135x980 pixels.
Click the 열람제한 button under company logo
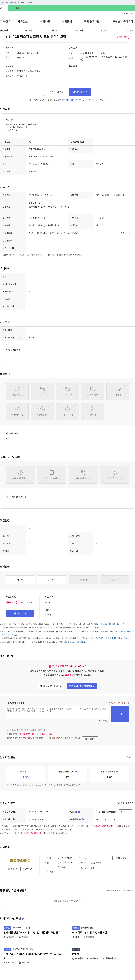(27, 869)
